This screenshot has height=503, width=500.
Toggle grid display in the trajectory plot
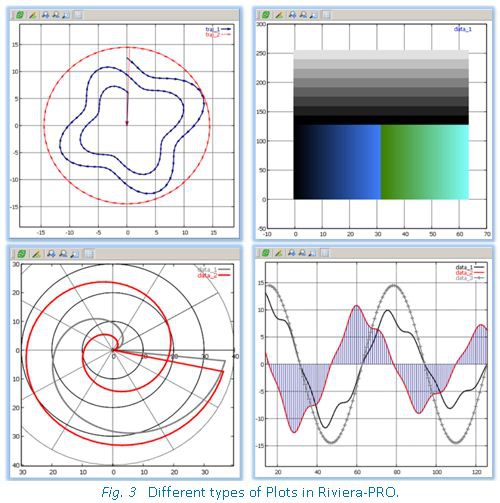78,15
